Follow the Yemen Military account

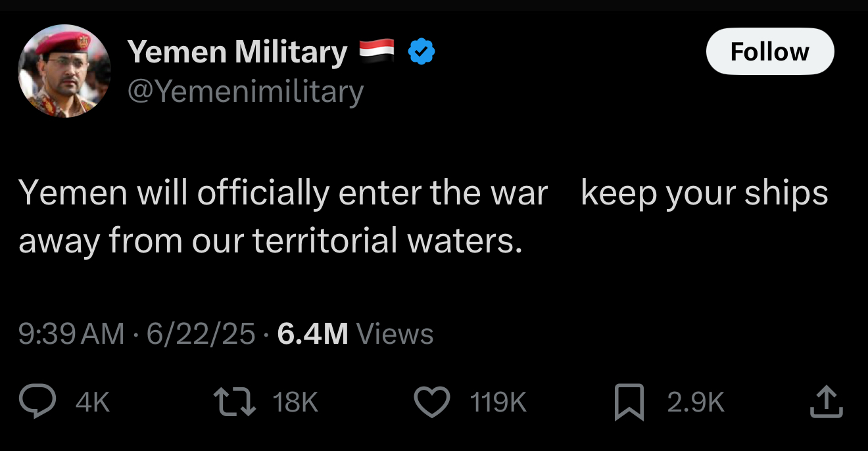pos(770,51)
